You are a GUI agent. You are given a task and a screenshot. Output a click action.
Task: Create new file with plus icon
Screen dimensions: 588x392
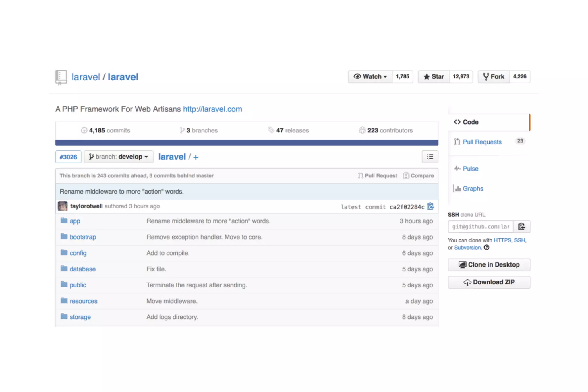(196, 157)
